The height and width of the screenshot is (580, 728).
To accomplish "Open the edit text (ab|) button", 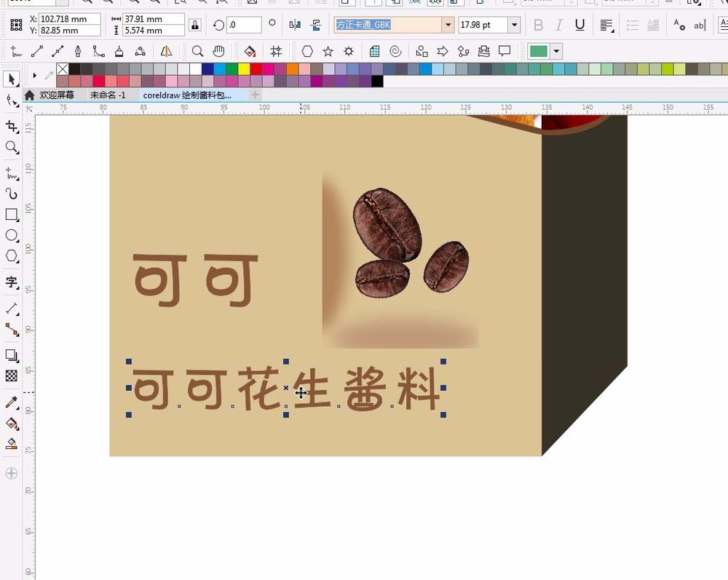I will [x=700, y=25].
